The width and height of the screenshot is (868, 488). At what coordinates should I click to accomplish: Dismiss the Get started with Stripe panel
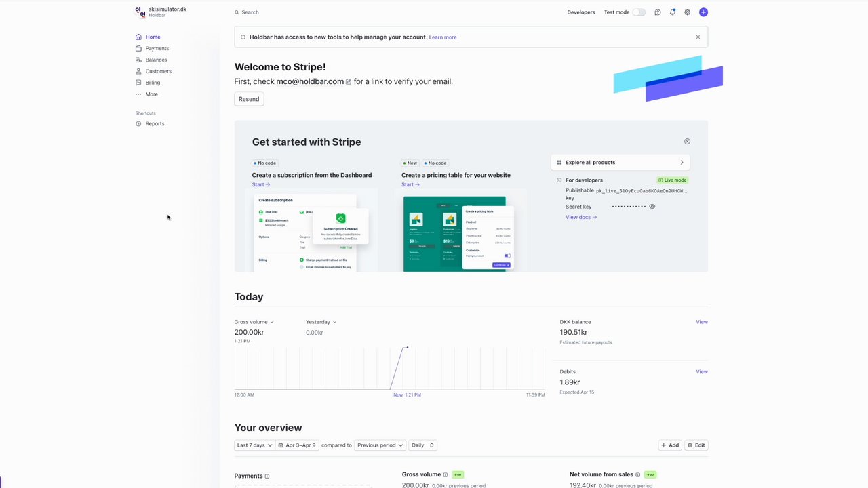[687, 142]
